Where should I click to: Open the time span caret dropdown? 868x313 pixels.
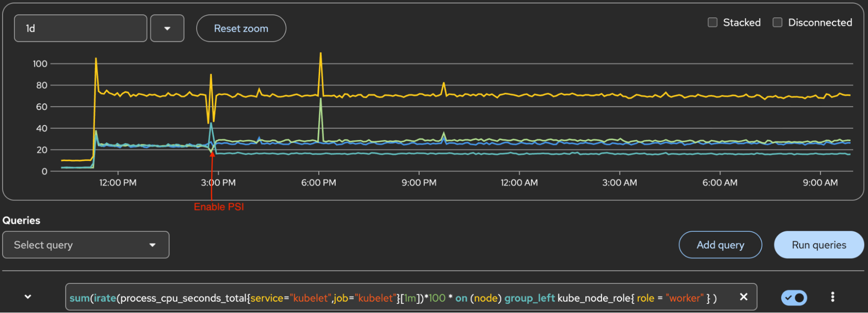pos(167,29)
